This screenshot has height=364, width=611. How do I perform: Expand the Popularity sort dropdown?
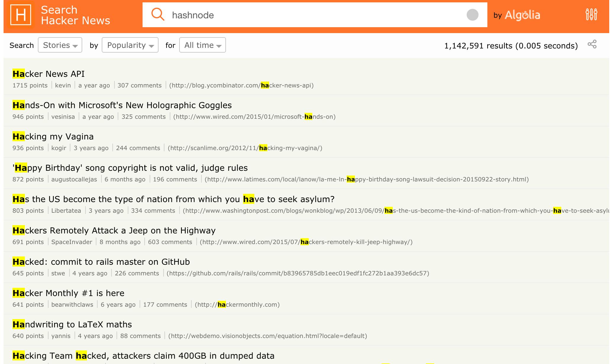[x=130, y=45]
